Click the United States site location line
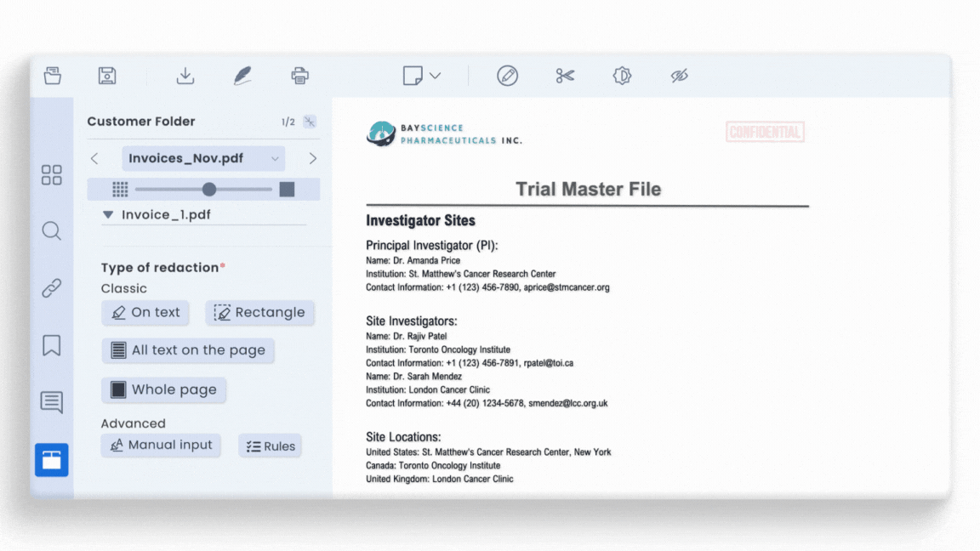The height and width of the screenshot is (551, 980). pos(489,452)
